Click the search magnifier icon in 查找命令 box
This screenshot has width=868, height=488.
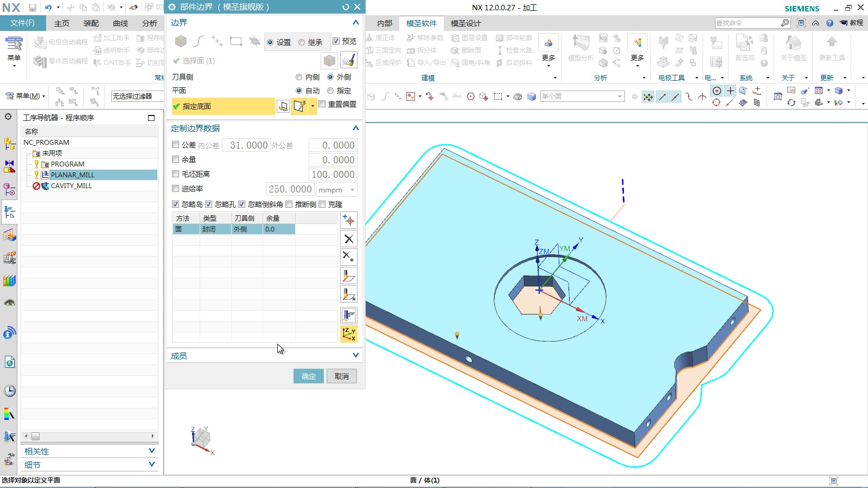point(785,23)
